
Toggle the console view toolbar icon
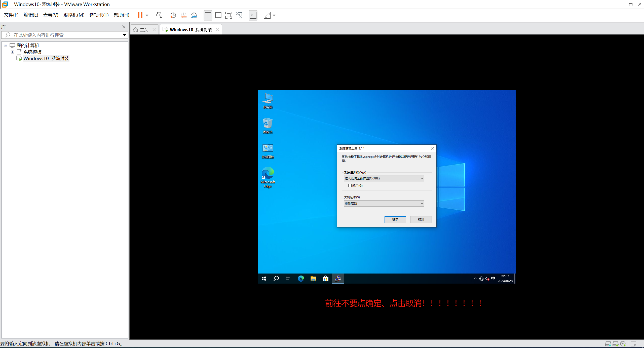tap(253, 15)
